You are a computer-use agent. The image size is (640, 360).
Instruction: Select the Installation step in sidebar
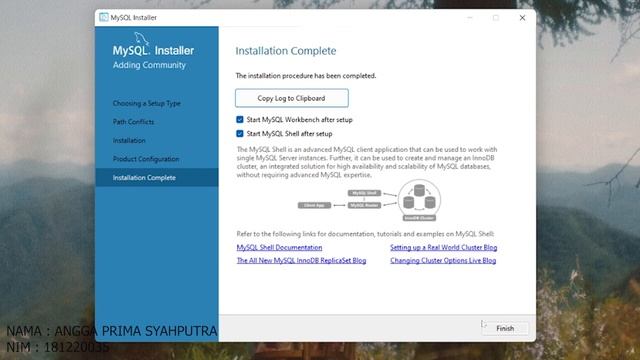[129, 140]
